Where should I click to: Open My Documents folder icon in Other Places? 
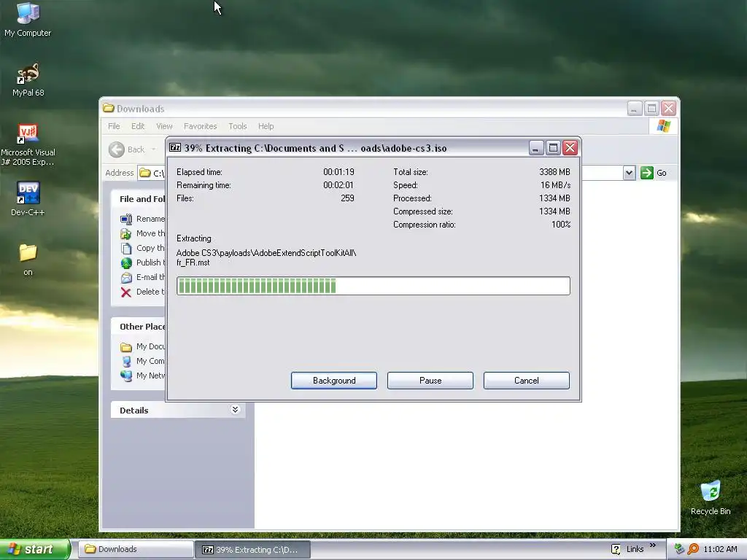(x=125, y=347)
